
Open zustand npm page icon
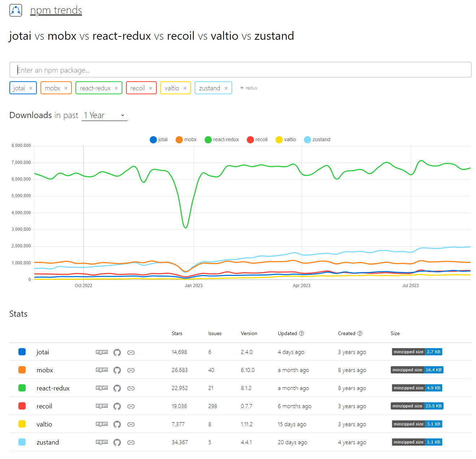pos(102,442)
